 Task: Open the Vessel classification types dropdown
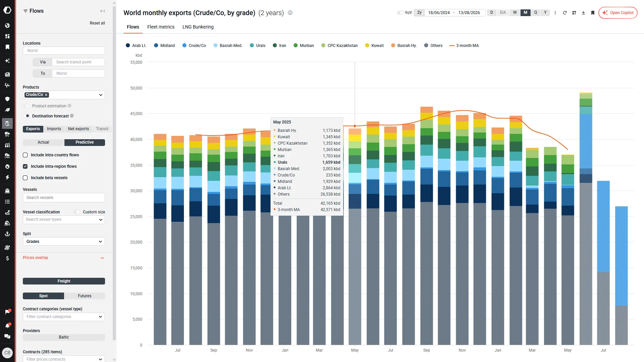tap(64, 220)
